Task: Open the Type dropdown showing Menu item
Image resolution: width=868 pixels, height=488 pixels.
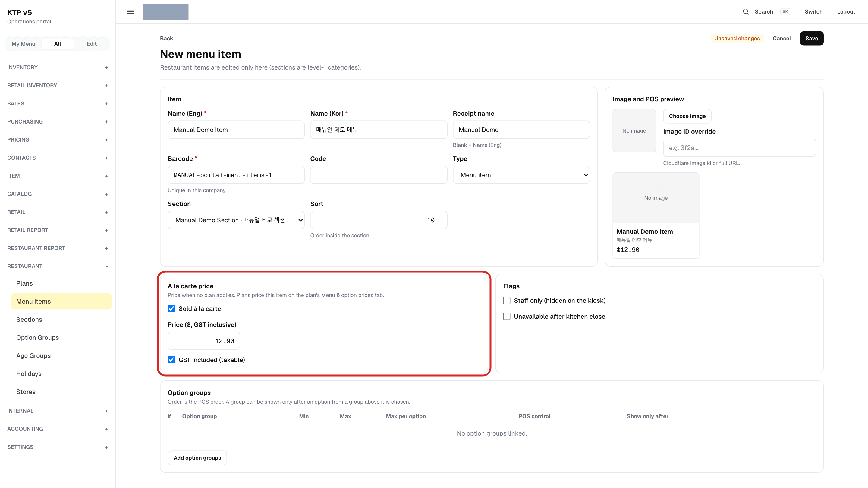Action: [521, 175]
